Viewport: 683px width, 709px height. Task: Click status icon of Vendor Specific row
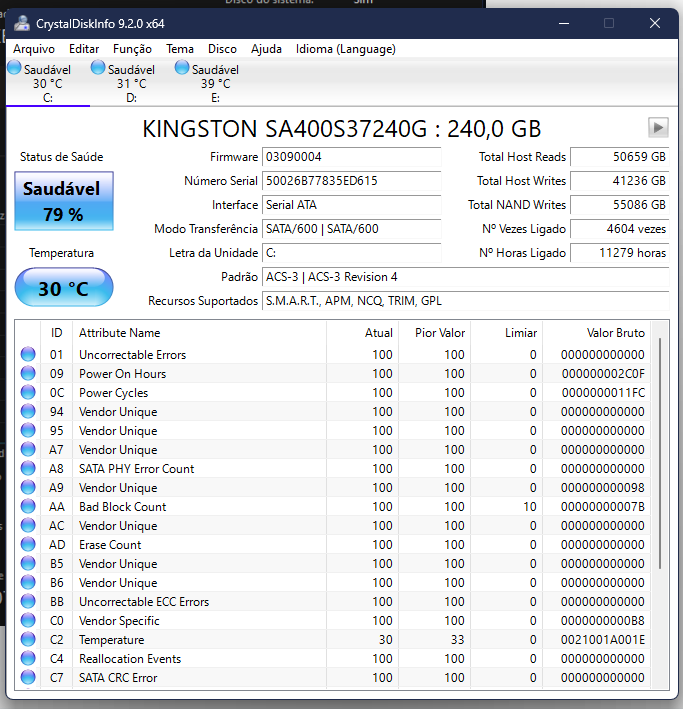pos(28,620)
